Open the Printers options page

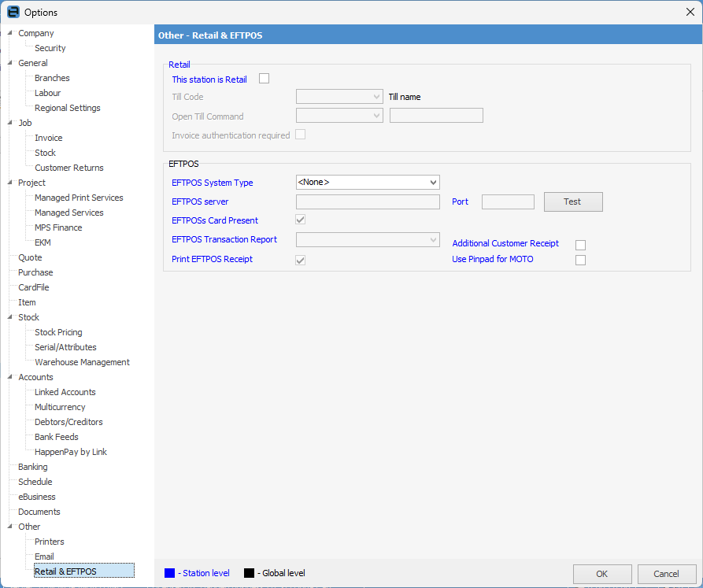coord(50,542)
